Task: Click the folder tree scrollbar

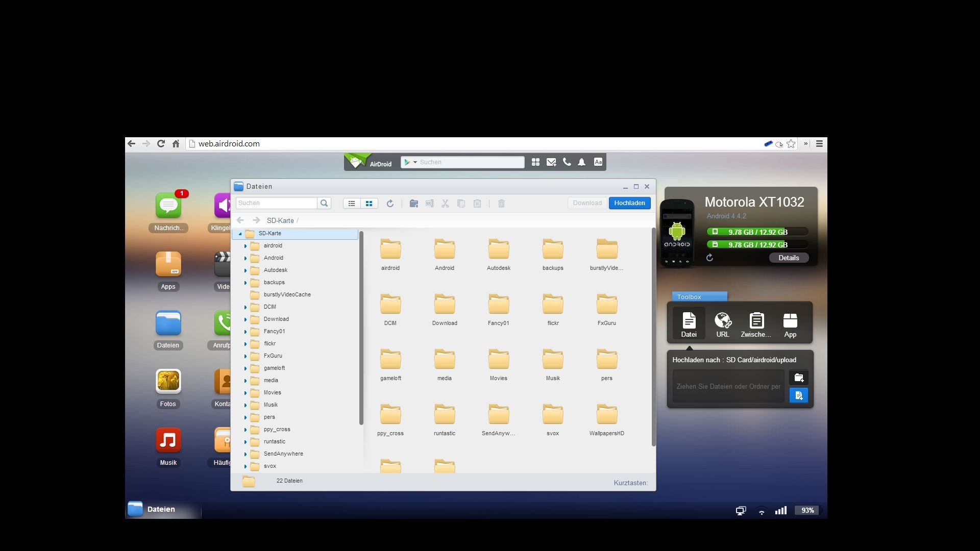Action: tap(361, 328)
